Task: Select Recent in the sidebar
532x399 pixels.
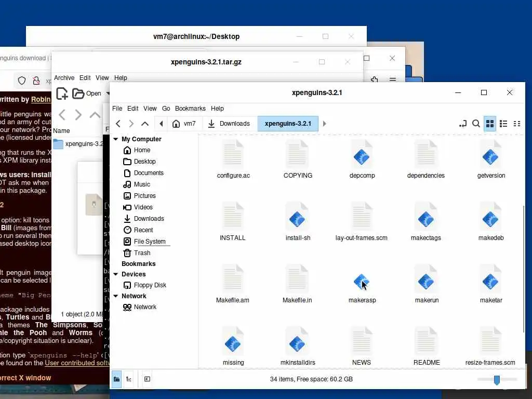Action: [x=143, y=230]
